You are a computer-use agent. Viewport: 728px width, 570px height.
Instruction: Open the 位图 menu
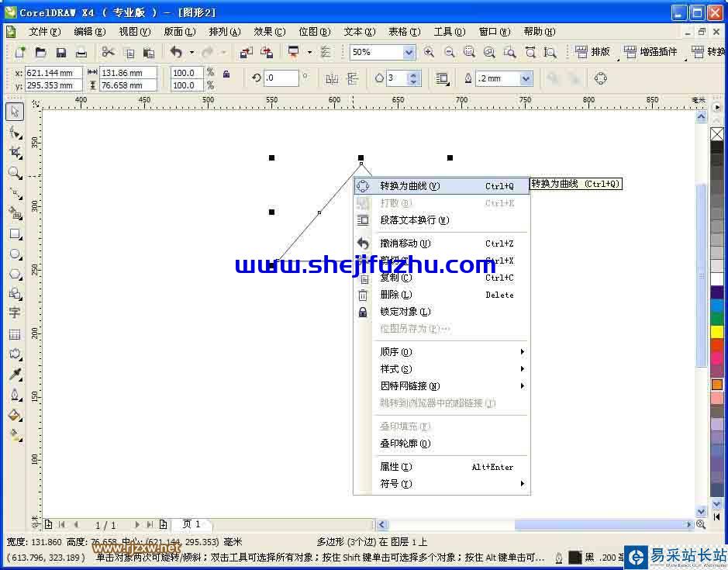pos(314,32)
